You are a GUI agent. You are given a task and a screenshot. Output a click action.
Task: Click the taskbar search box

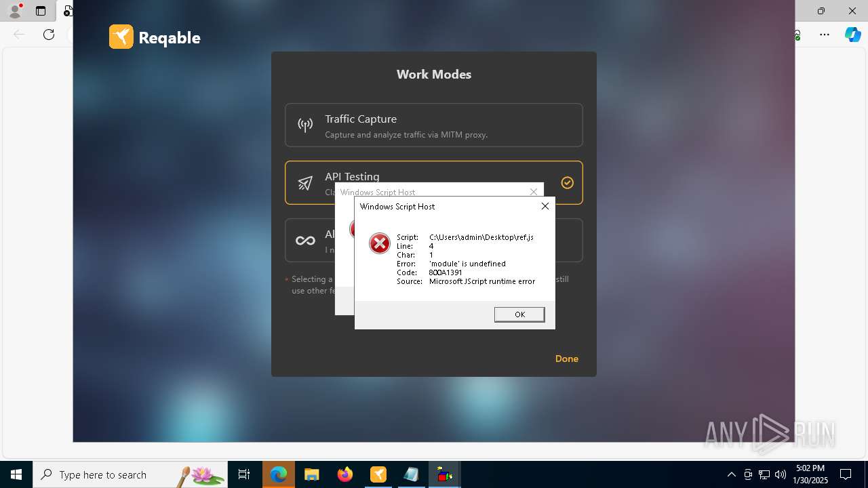tap(130, 474)
